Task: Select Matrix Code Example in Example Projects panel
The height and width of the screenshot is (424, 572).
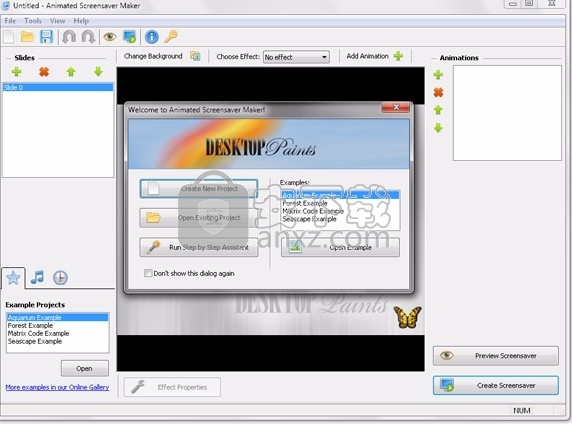Action: click(x=58, y=334)
